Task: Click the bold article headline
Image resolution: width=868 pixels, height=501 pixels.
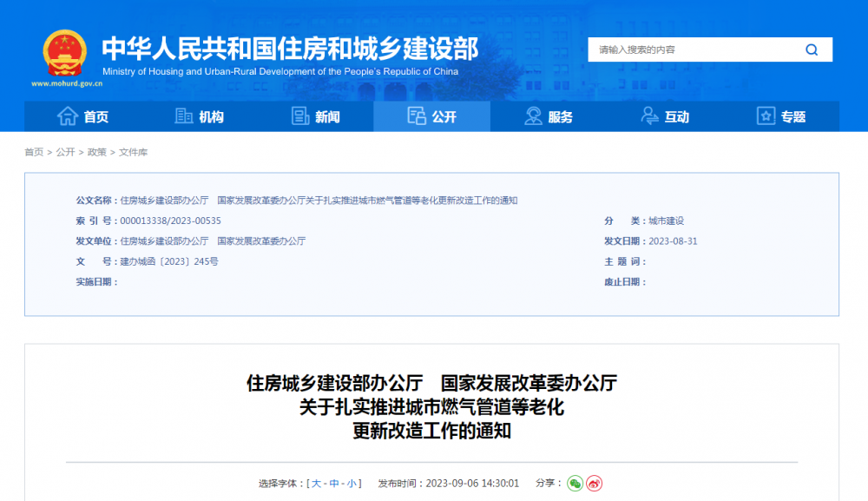Action: coord(431,407)
